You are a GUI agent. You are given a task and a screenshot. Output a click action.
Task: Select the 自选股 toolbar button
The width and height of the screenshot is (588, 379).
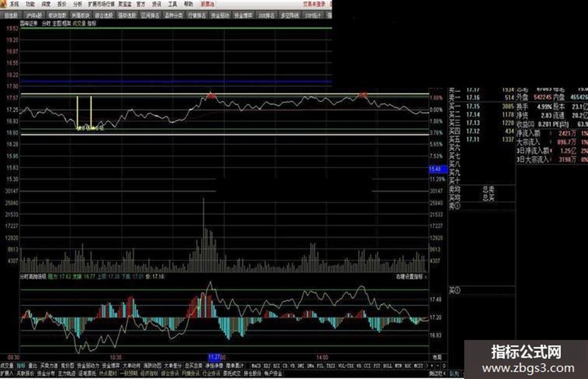point(11,16)
